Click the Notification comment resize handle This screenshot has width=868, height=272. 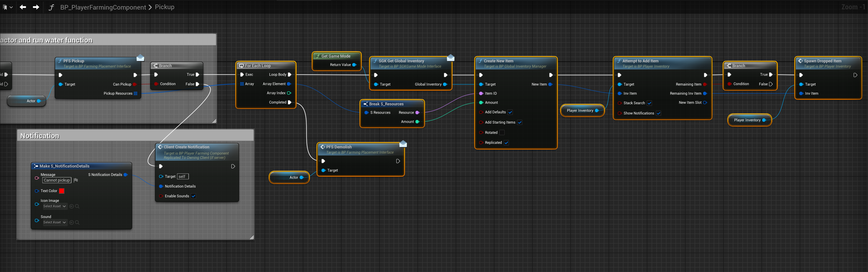click(252, 238)
